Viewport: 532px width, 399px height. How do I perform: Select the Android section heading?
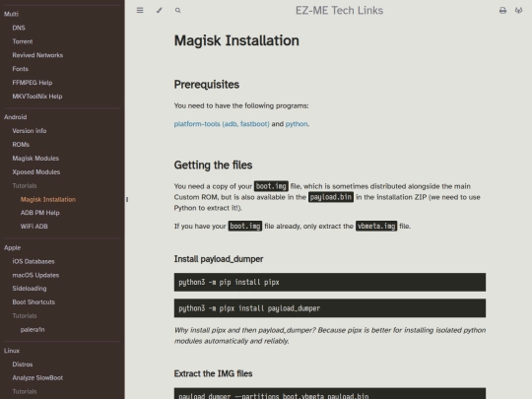point(15,117)
